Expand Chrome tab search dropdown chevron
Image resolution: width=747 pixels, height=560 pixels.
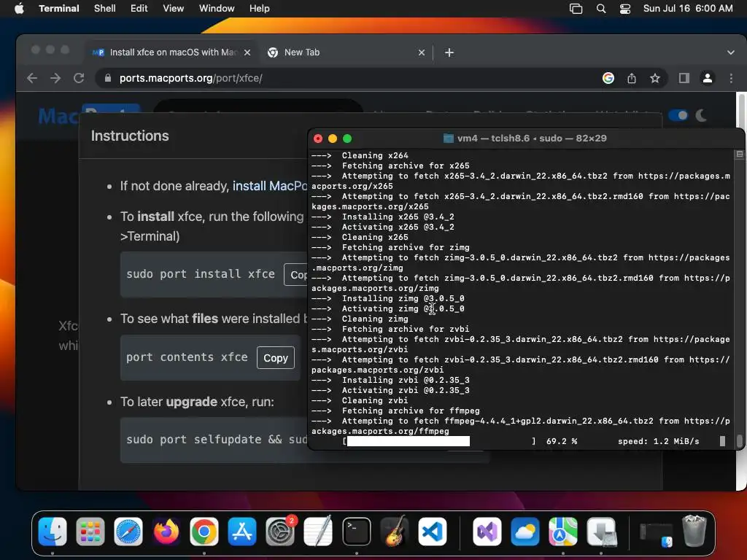[x=731, y=52]
